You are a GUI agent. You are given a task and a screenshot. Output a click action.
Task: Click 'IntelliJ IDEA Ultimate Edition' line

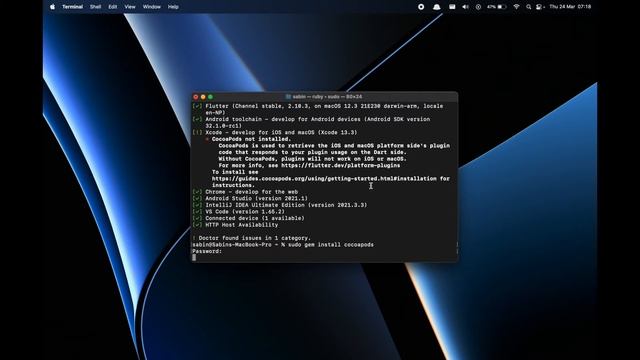[280, 205]
